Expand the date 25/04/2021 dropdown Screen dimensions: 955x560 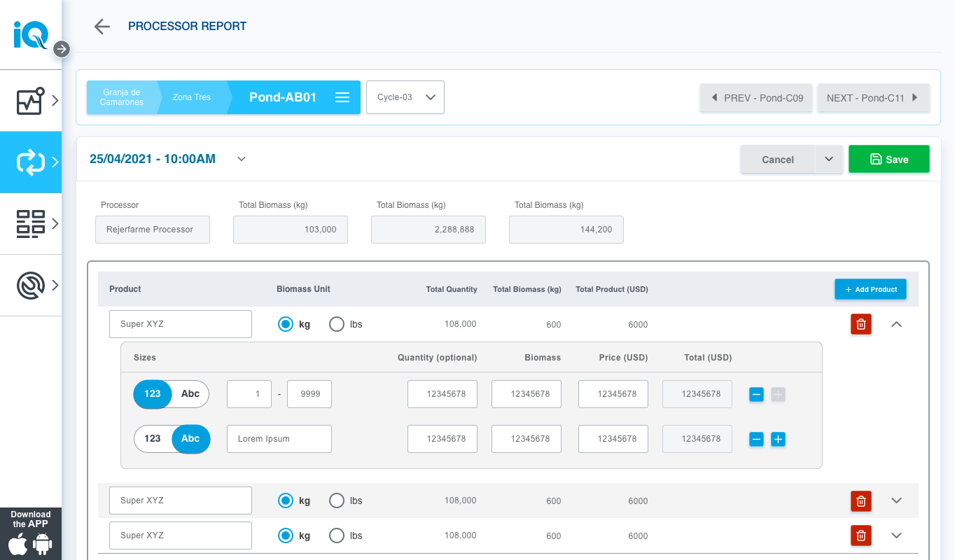[x=242, y=160]
